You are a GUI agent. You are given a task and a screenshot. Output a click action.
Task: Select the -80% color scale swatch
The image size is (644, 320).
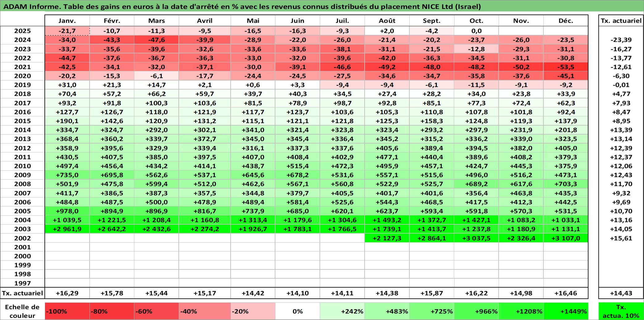112,311
